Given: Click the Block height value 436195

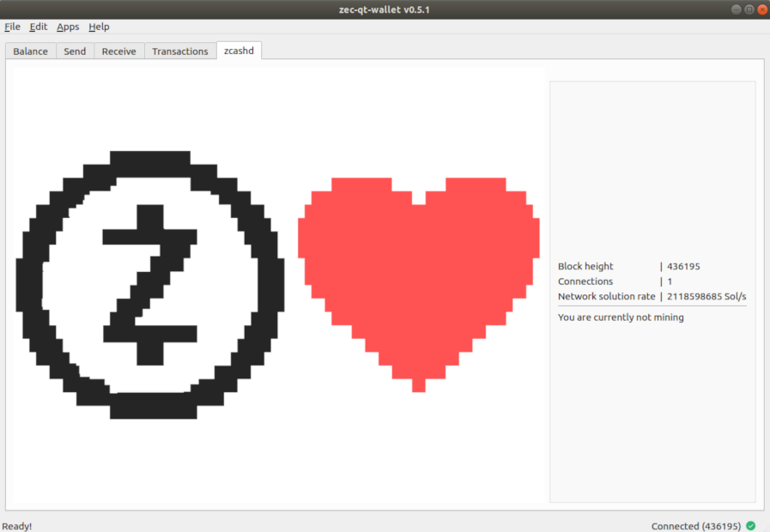Looking at the screenshot, I should click(x=683, y=267).
